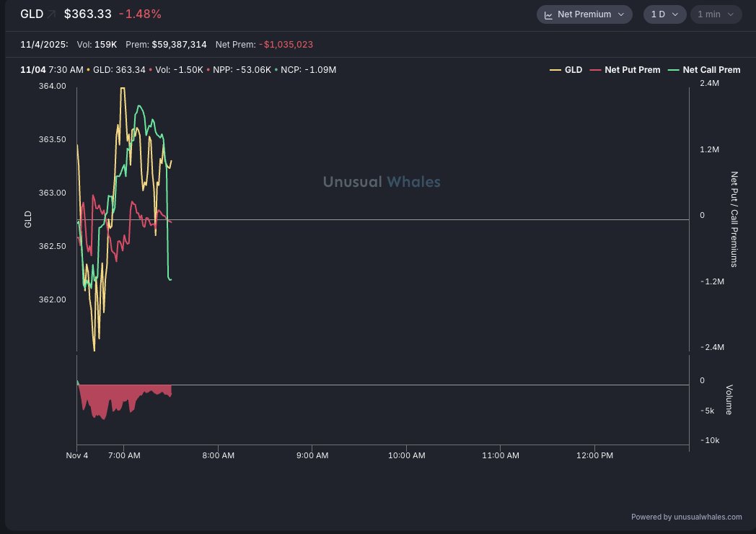The image size is (756, 534).
Task: Click the Unusual Whales watermark on chart
Action: point(381,182)
